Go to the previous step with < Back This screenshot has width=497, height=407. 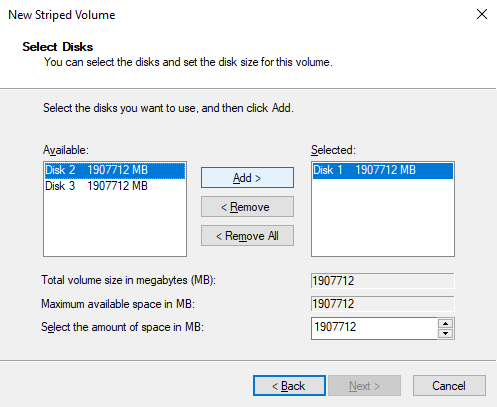[289, 386]
